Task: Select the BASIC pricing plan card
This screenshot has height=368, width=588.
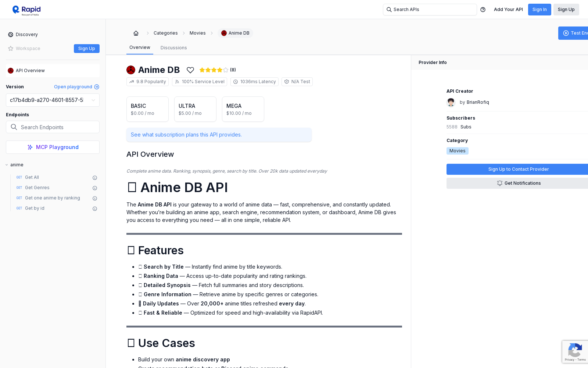Action: 147,109
